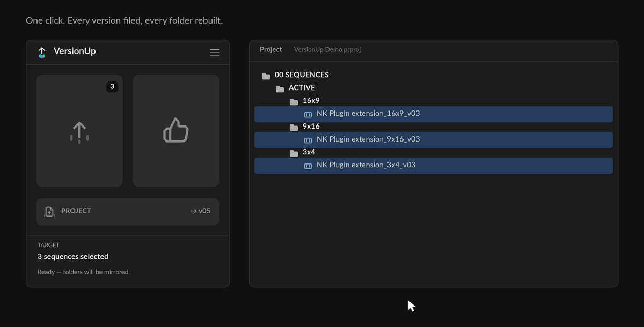
Task: Select the 00 SEQUENCES folder row
Action: [434, 75]
